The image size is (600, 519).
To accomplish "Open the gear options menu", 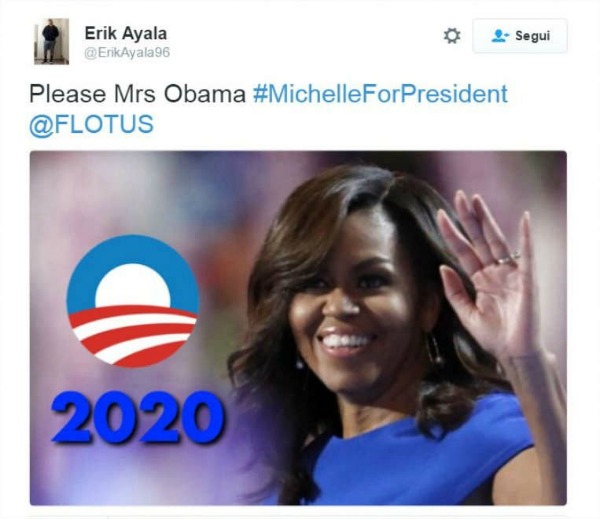I will 452,36.
